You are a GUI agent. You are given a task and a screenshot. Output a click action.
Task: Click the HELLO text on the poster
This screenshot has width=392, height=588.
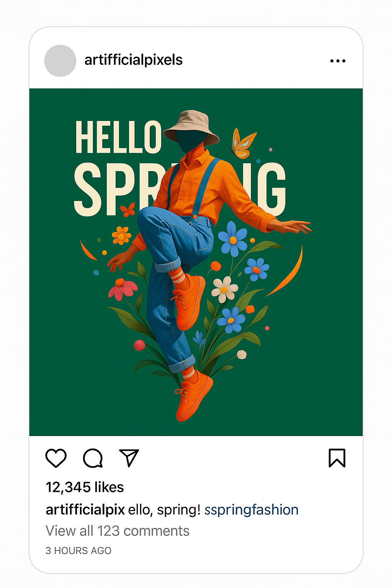click(118, 137)
